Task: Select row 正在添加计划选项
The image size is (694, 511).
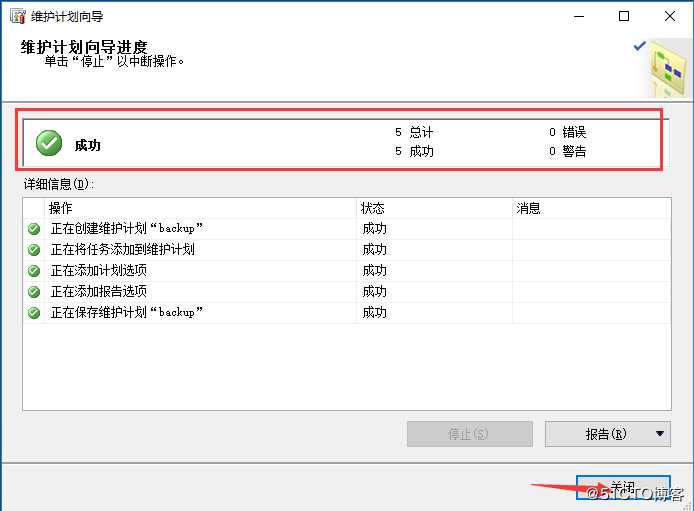Action: click(x=347, y=271)
